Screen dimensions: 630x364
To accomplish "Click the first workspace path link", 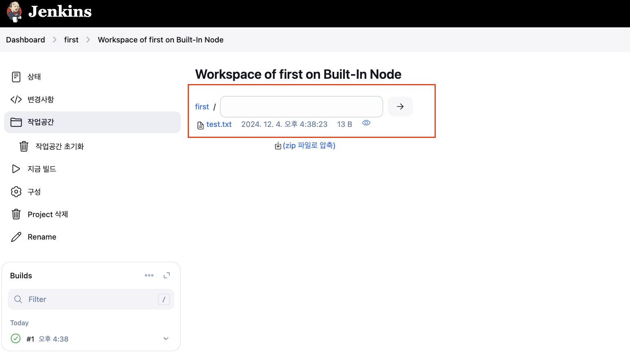I will pyautogui.click(x=202, y=107).
